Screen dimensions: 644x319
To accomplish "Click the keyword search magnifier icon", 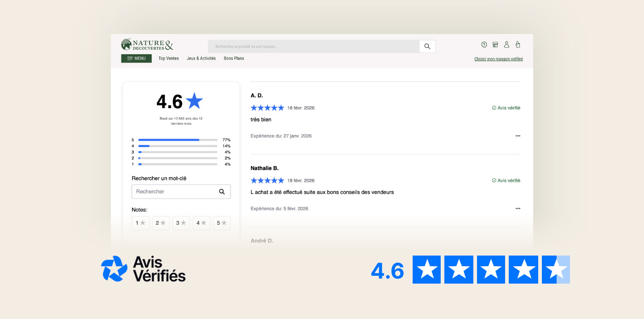I will pos(222,192).
